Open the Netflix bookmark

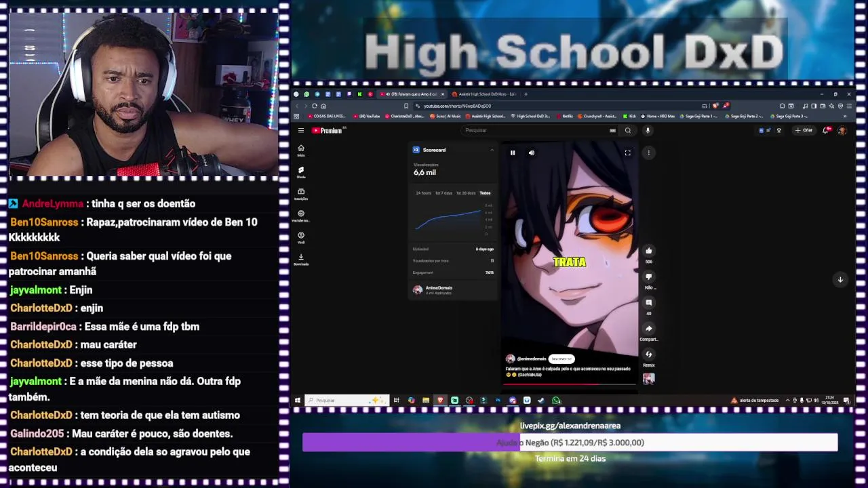click(564, 116)
